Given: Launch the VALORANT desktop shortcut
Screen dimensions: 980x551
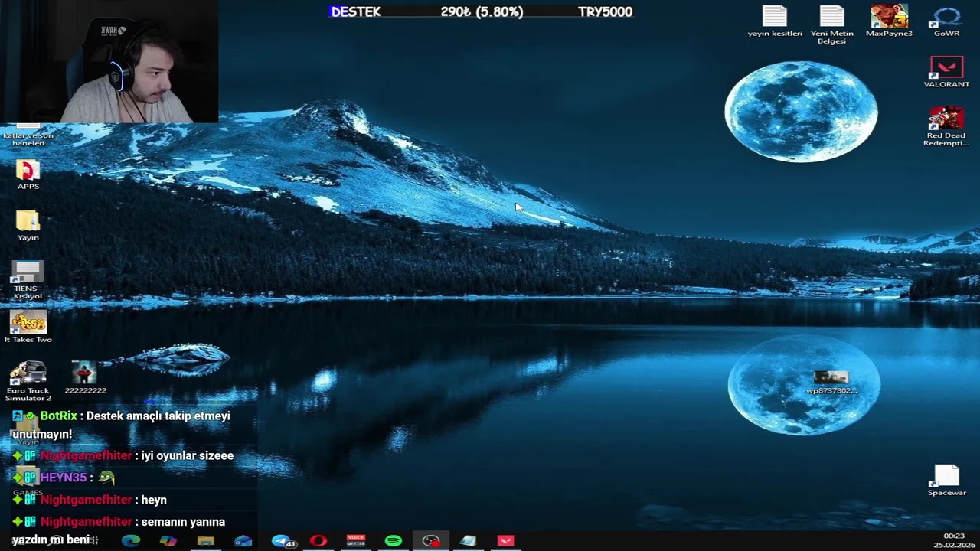Looking at the screenshot, I should pyautogui.click(x=946, y=72).
